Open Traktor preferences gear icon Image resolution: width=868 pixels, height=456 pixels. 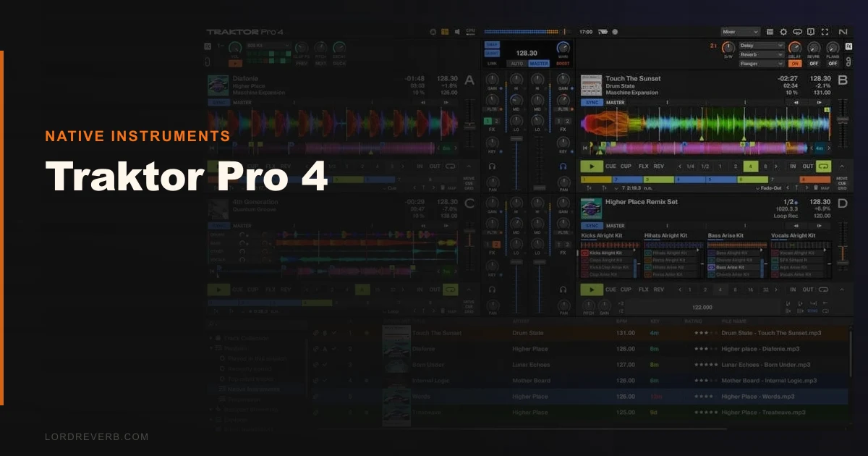pos(783,32)
